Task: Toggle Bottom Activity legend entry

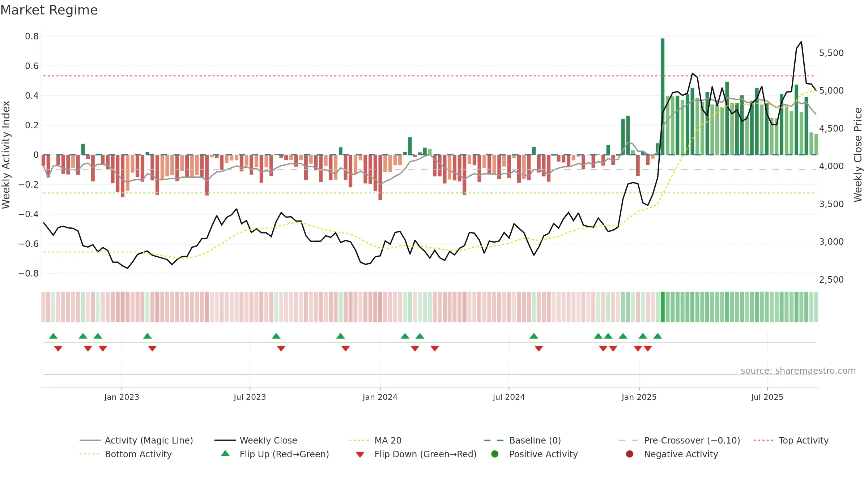Action: (125, 454)
